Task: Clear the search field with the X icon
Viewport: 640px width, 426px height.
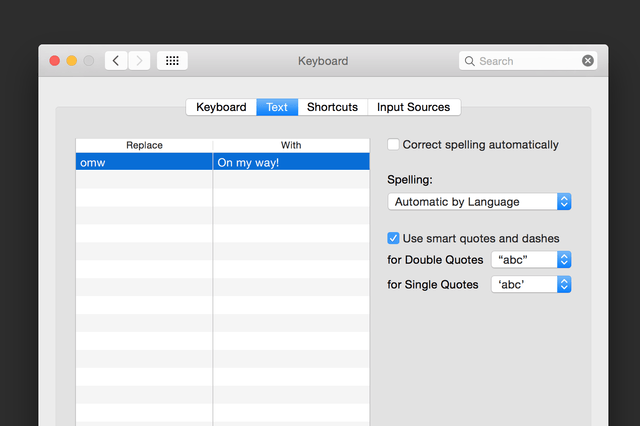Action: [x=588, y=61]
